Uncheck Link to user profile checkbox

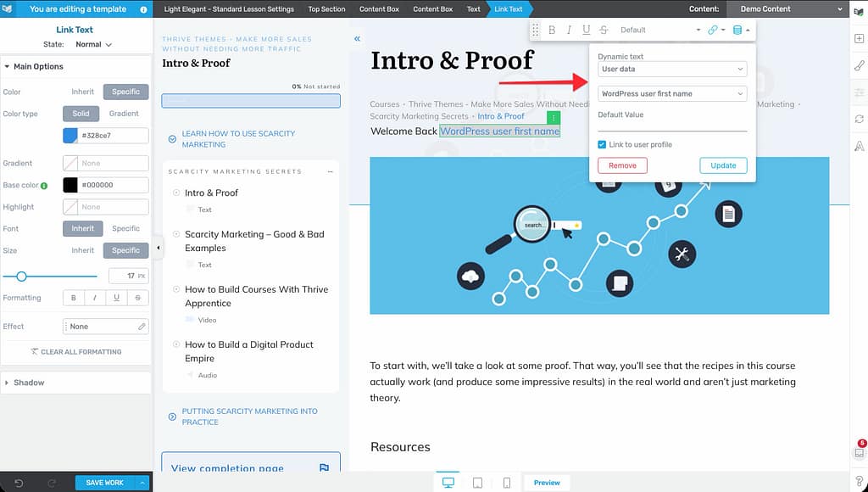[602, 145]
